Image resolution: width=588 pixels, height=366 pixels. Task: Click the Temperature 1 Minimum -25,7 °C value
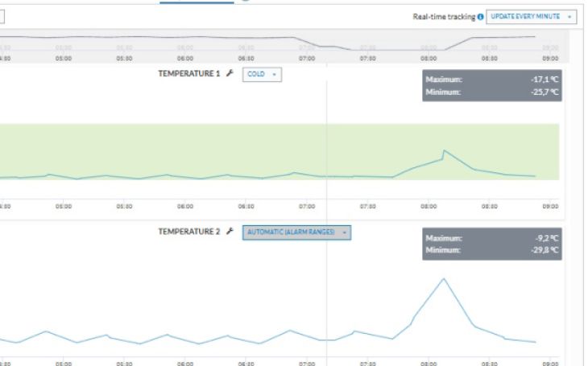[545, 92]
